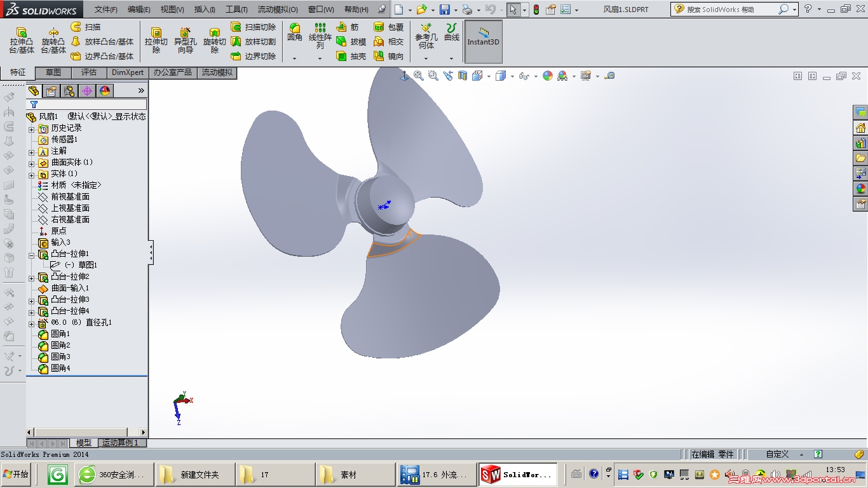Open the SolidWorks Resources home pane tab
The height and width of the screenshot is (488, 868).
[861, 128]
